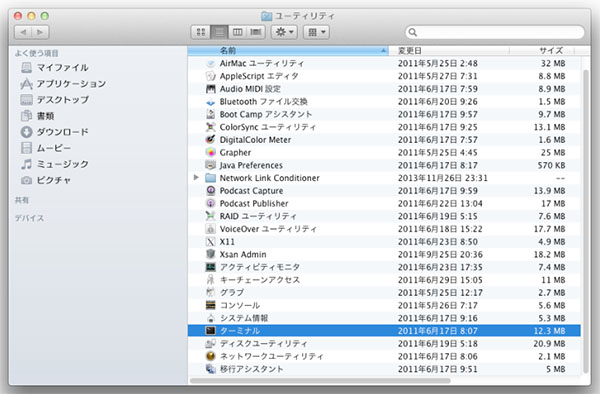The height and width of the screenshot is (394, 600).
Task: Click the デバイス sidebar section header
Action: click(x=29, y=218)
